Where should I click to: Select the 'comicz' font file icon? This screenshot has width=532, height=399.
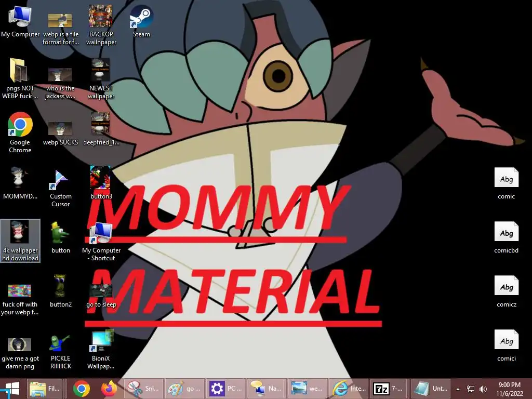tap(506, 291)
